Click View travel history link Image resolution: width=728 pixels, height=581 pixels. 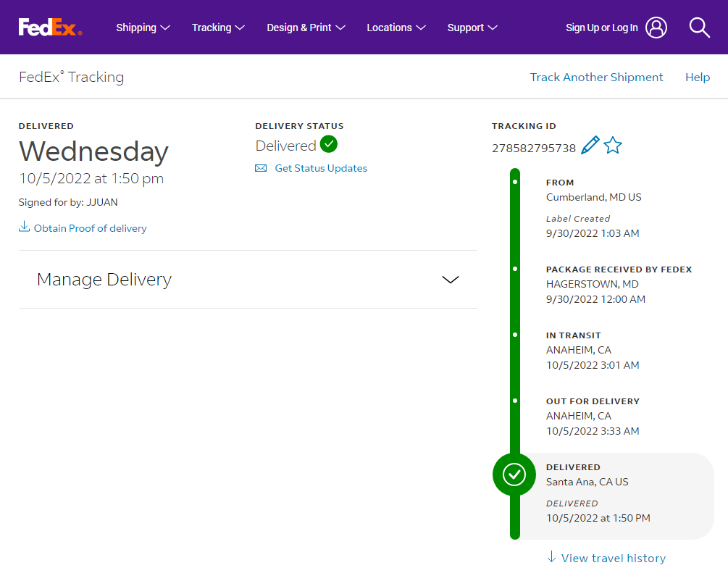[x=606, y=558]
